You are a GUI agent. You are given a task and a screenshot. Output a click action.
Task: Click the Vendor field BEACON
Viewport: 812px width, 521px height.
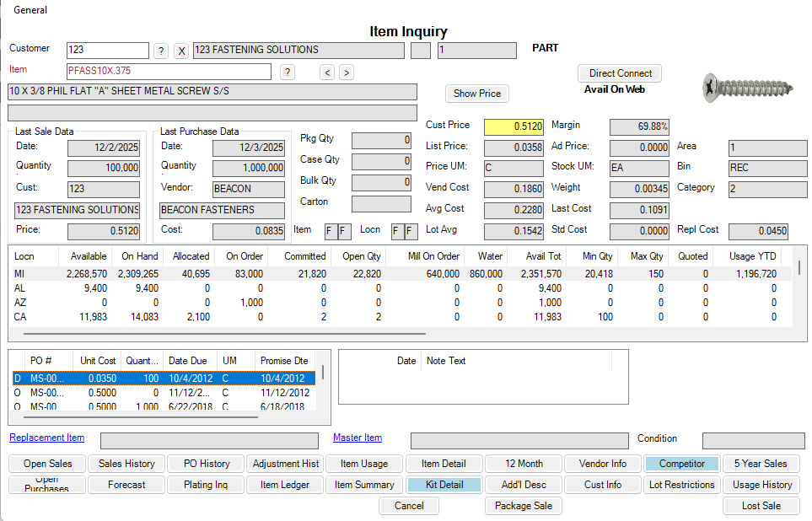tap(249, 190)
